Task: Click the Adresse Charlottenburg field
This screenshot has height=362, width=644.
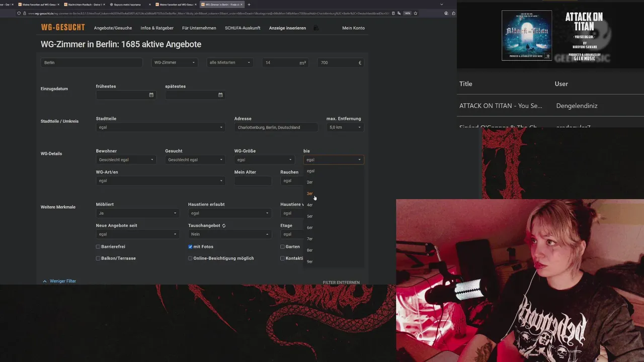Action: click(276, 127)
